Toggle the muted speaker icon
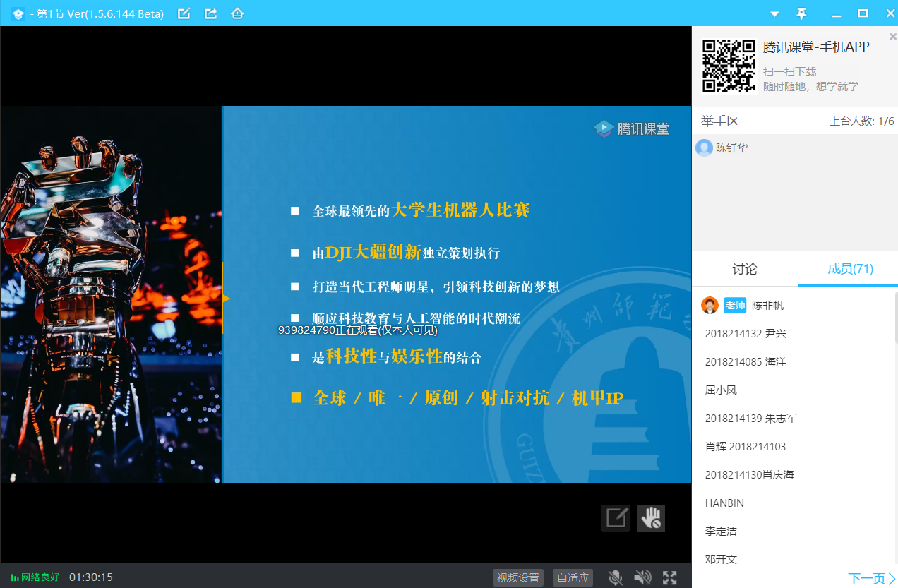Screen dimensions: 898x588 click(642, 577)
